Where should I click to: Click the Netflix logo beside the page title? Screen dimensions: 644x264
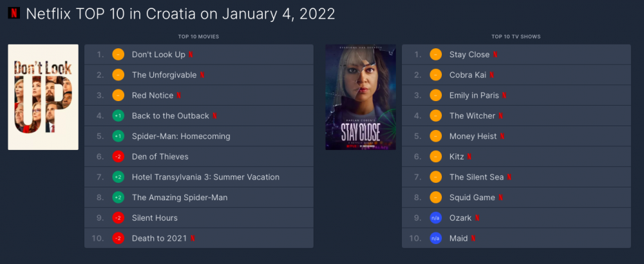[14, 13]
